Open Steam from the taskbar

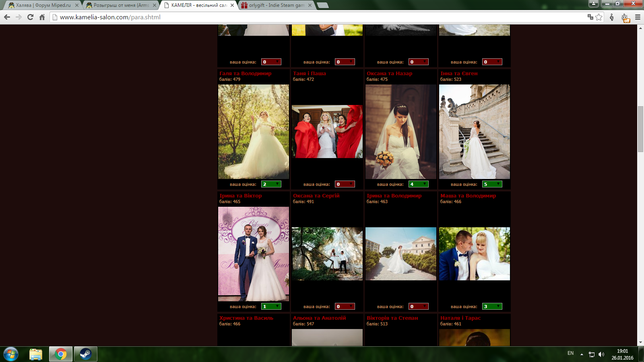click(x=85, y=354)
